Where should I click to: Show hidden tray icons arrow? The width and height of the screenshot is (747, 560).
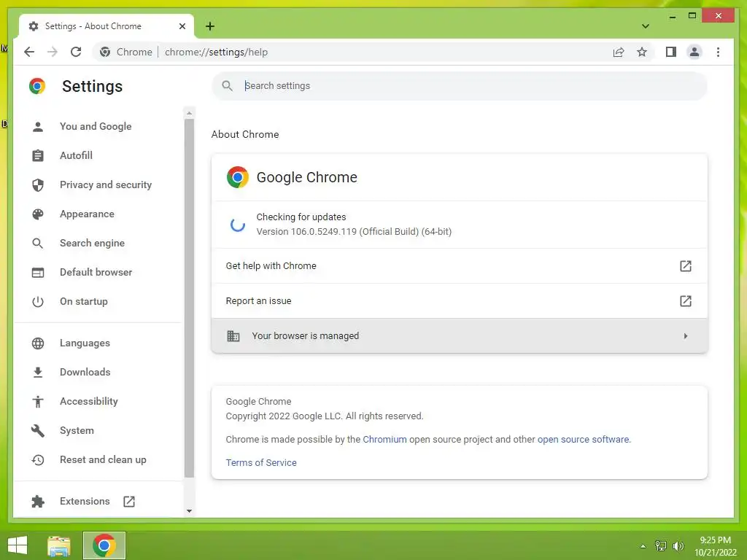643,545
